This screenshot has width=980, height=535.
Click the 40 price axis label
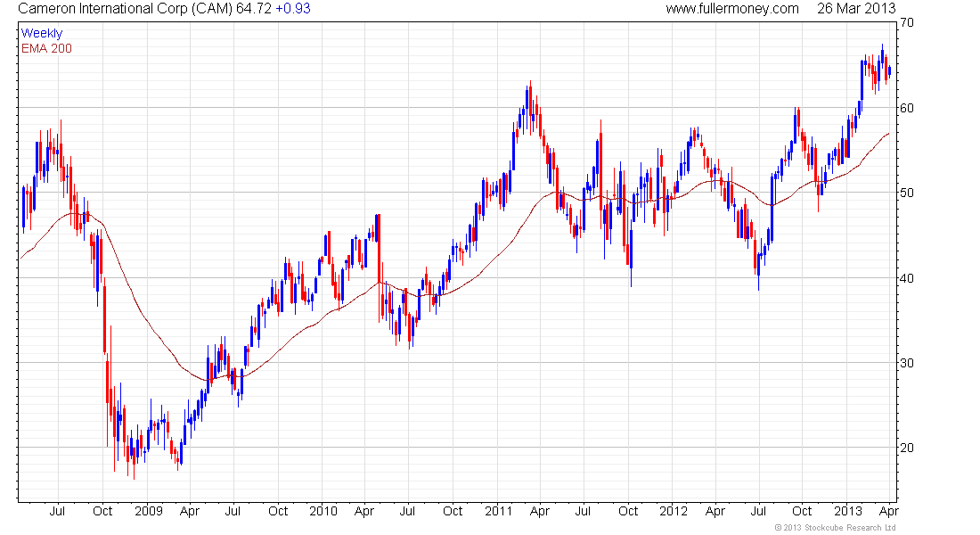906,278
